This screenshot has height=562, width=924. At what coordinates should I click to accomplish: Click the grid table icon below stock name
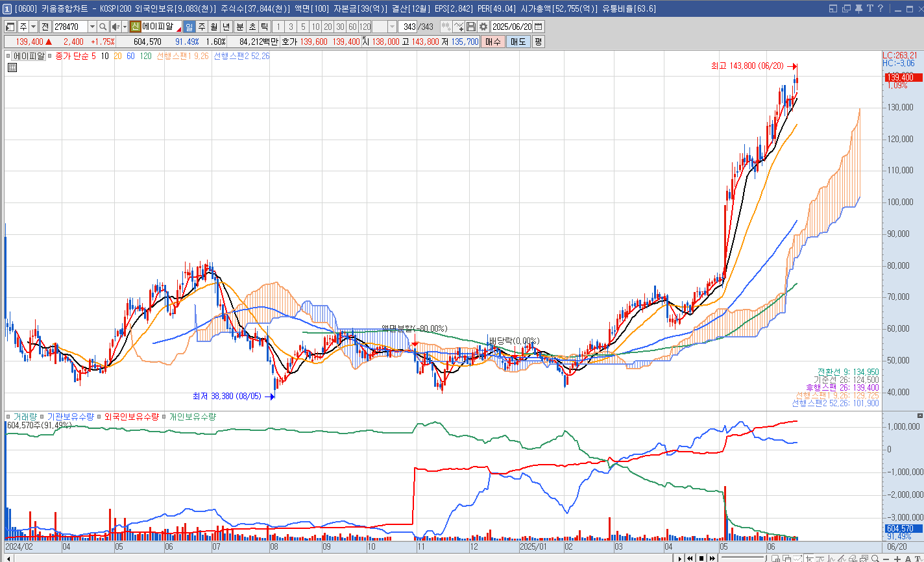12,67
